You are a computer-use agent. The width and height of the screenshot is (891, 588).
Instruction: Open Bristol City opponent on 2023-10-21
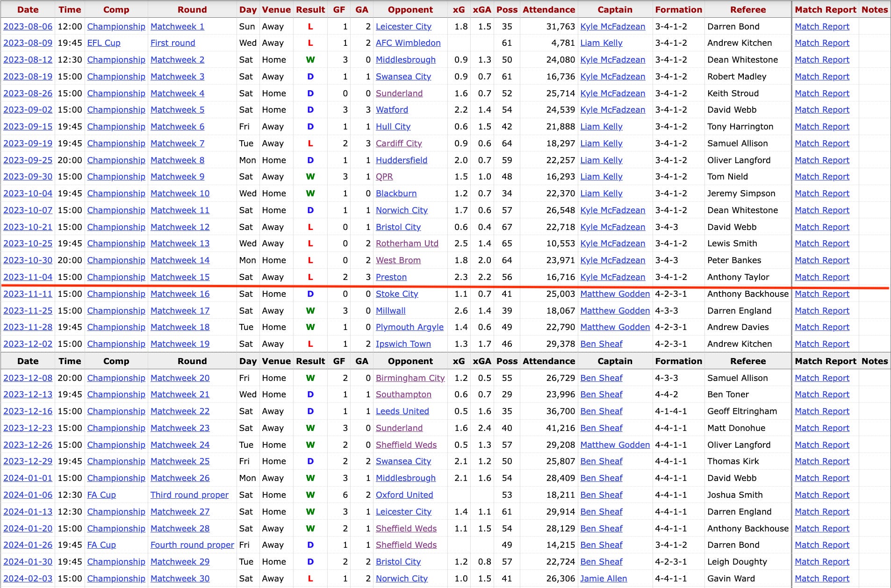398,227
